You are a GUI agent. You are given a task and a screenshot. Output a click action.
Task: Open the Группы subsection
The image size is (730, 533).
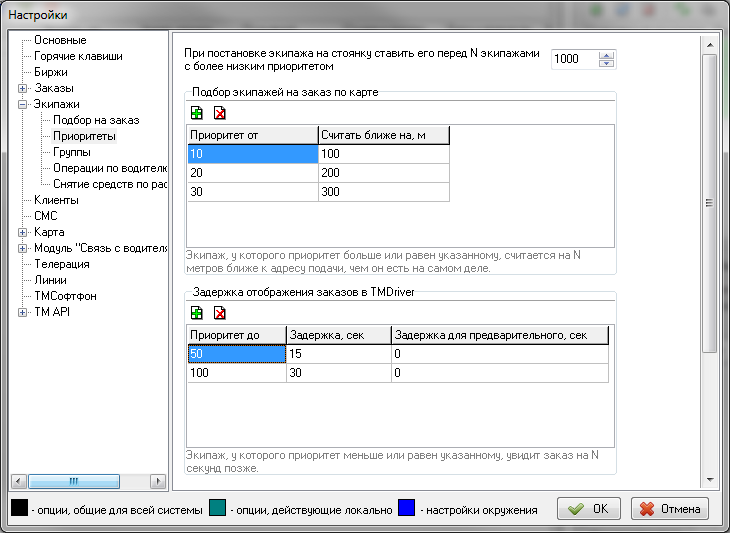click(x=72, y=152)
